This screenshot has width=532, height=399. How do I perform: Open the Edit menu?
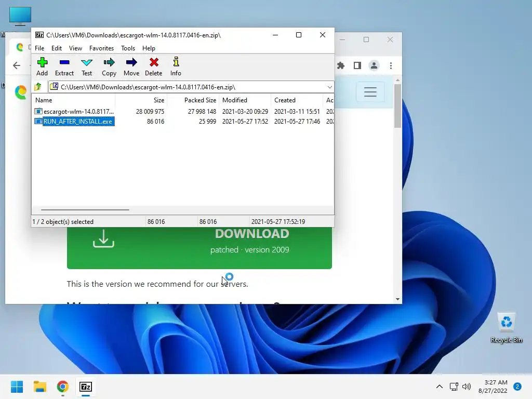point(56,48)
